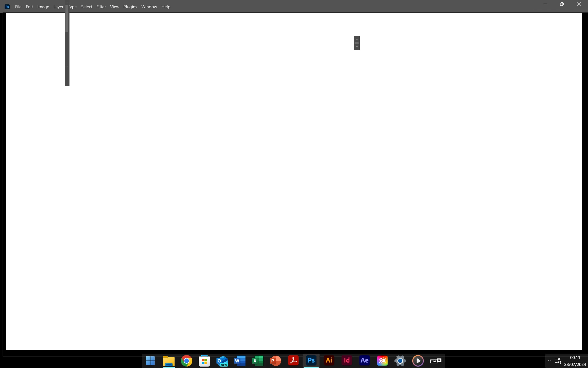Click the tall left scrollbar thumb
The image size is (588, 368).
tap(67, 19)
